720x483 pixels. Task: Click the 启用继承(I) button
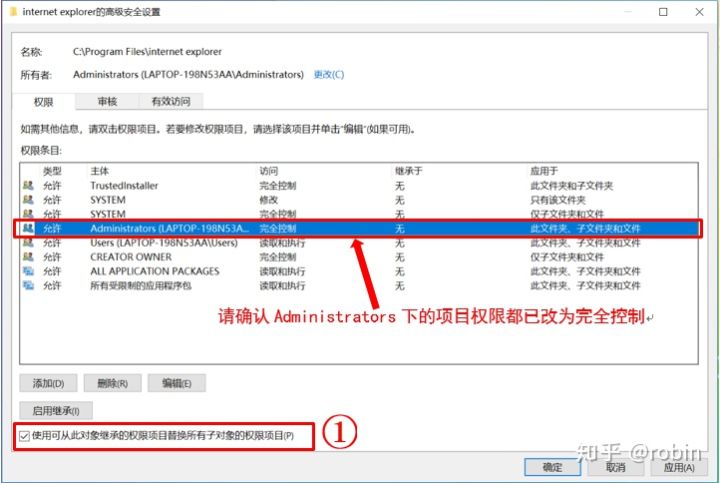point(56,410)
